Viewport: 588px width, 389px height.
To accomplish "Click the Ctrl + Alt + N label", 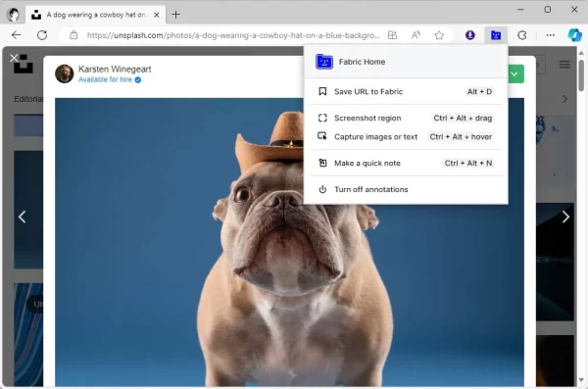I will [468, 163].
